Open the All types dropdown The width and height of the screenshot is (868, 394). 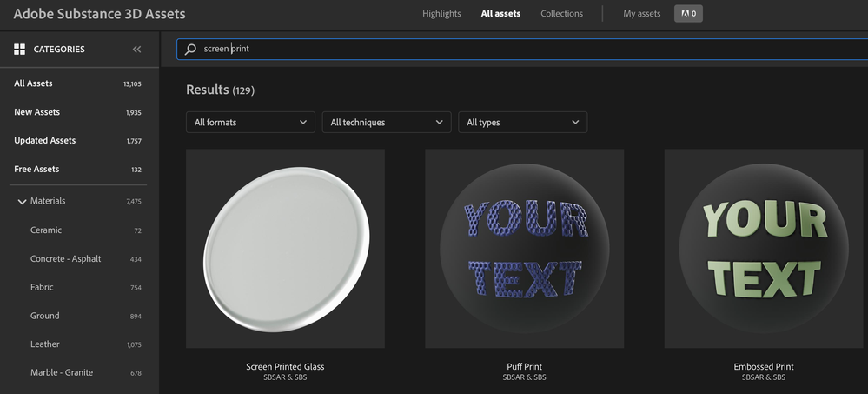click(522, 123)
